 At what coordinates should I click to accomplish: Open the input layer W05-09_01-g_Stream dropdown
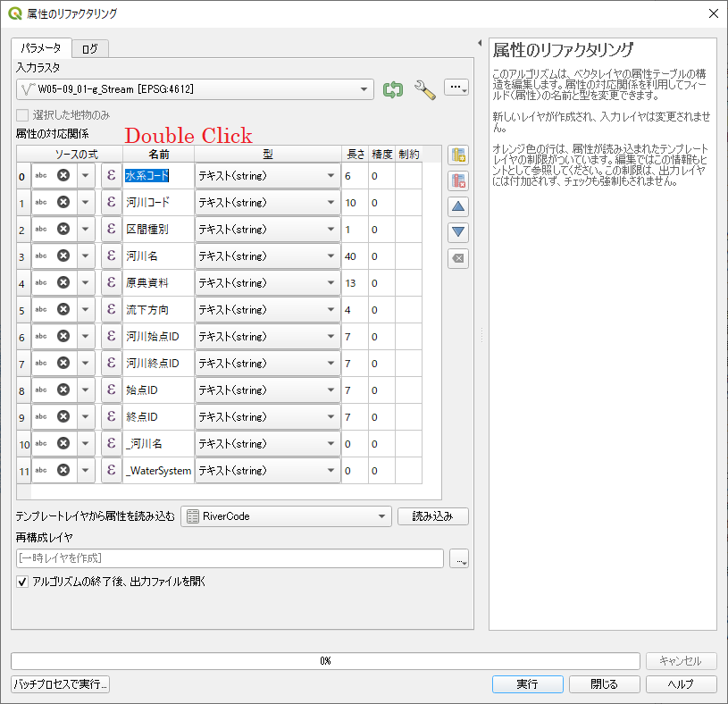[364, 88]
